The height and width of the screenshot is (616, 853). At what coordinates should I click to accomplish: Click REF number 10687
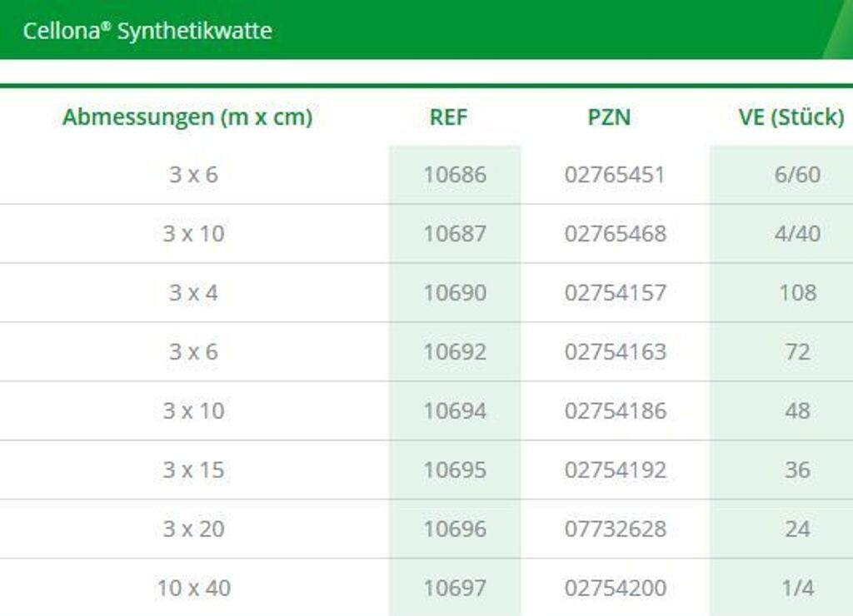(454, 234)
